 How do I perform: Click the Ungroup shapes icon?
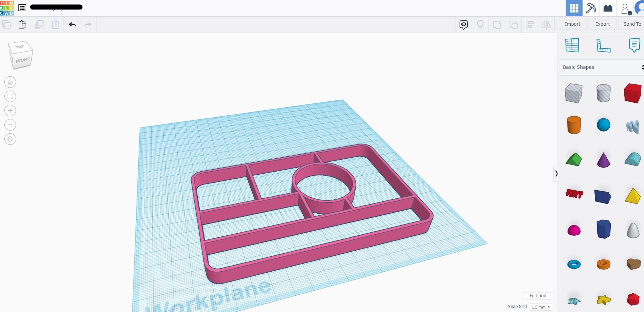pyautogui.click(x=514, y=24)
